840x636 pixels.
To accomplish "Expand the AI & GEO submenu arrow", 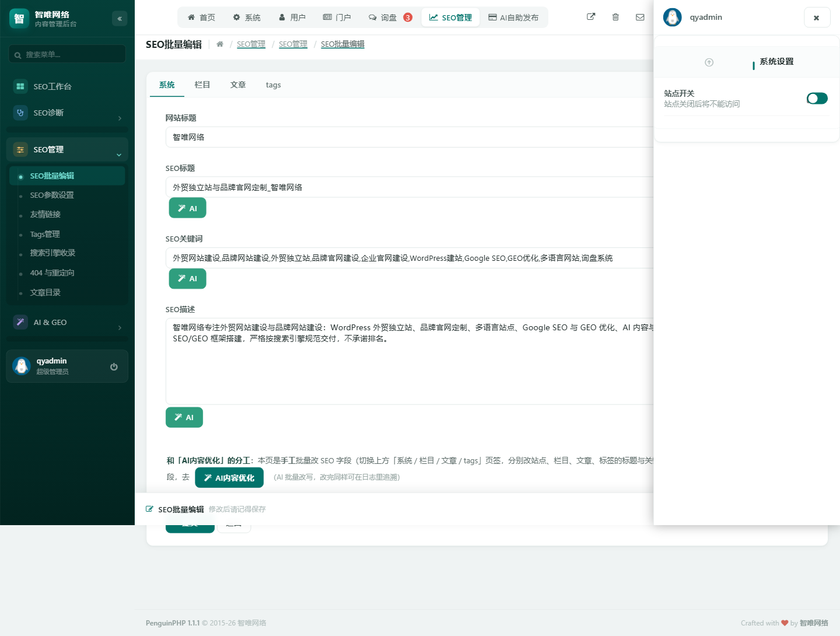I will pyautogui.click(x=120, y=328).
